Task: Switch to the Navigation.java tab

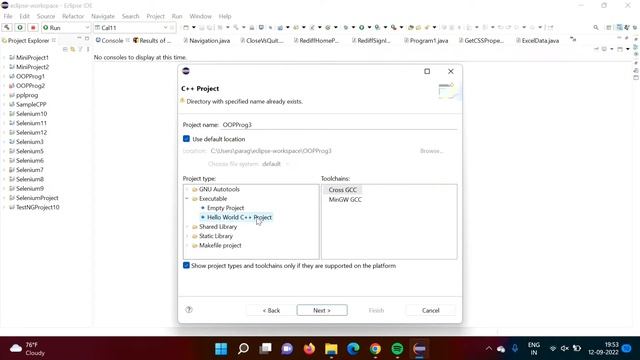Action: click(207, 40)
